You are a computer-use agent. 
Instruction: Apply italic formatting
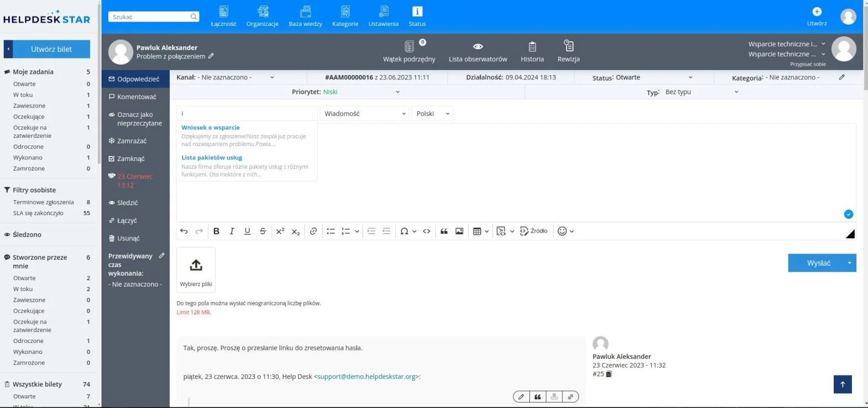point(232,231)
